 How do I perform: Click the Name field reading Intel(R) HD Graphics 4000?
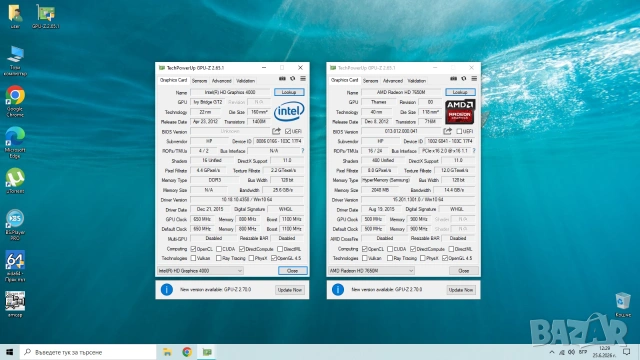230,92
